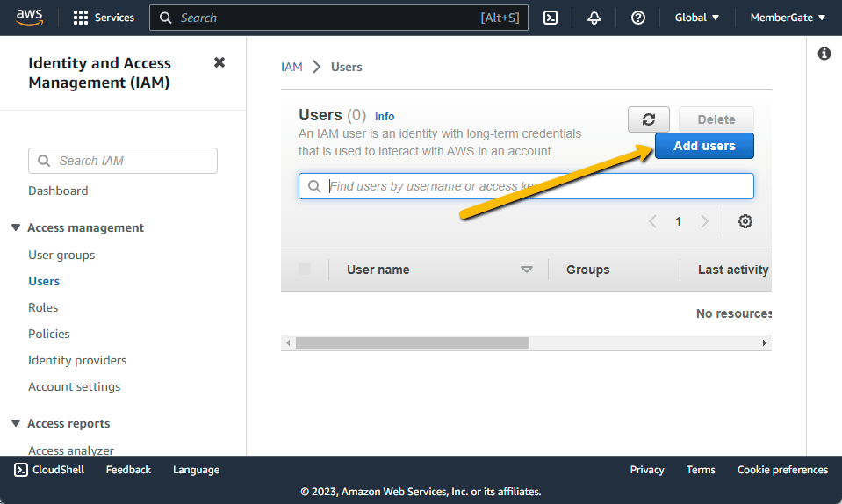Open Cookie preferences
The height and width of the screenshot is (504, 842).
point(782,470)
